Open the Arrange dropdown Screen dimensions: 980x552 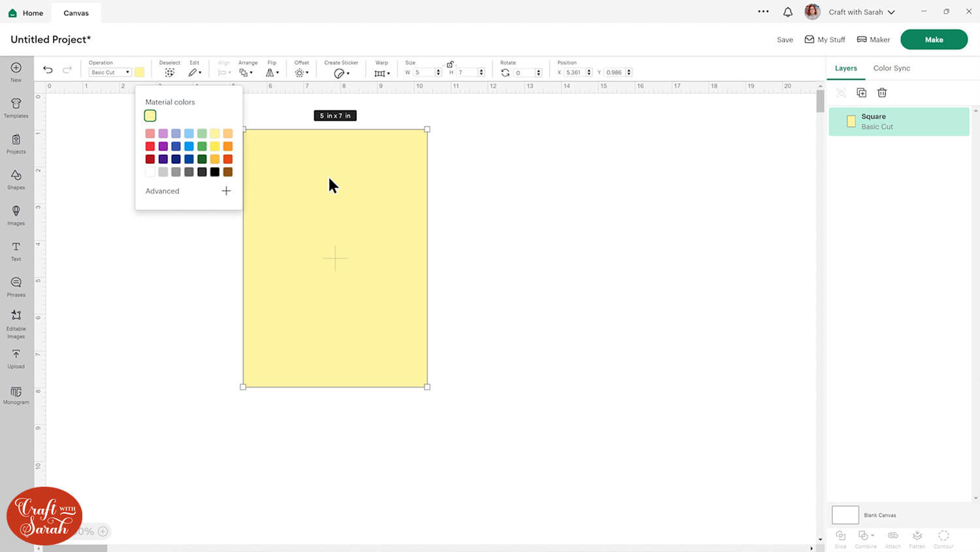tap(246, 73)
